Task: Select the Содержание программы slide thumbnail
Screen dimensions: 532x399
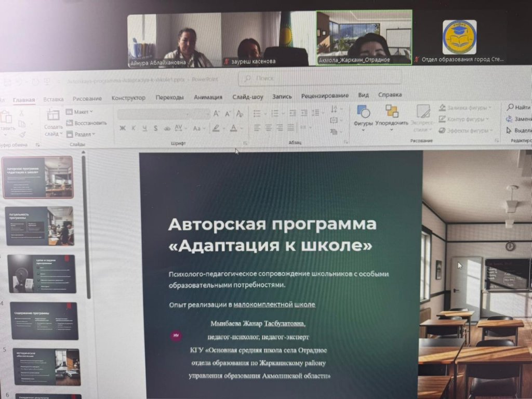Action: coord(45,321)
